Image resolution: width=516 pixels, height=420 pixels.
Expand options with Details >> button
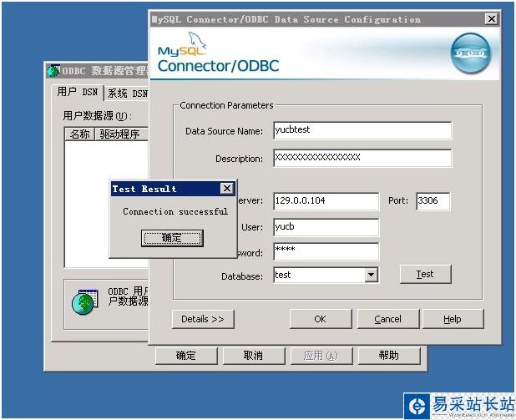[203, 319]
